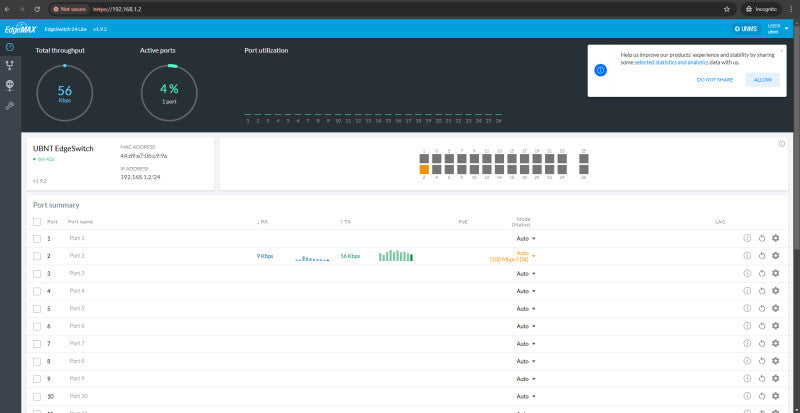The image size is (800, 413).
Task: Sort by the TX column header
Action: pos(345,222)
